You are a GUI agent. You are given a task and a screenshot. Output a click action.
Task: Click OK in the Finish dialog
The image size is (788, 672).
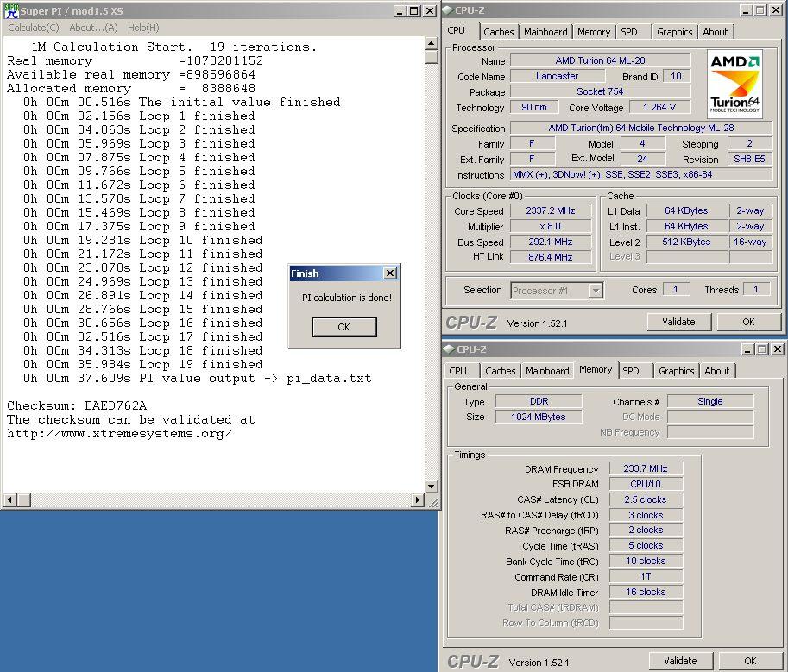[344, 327]
